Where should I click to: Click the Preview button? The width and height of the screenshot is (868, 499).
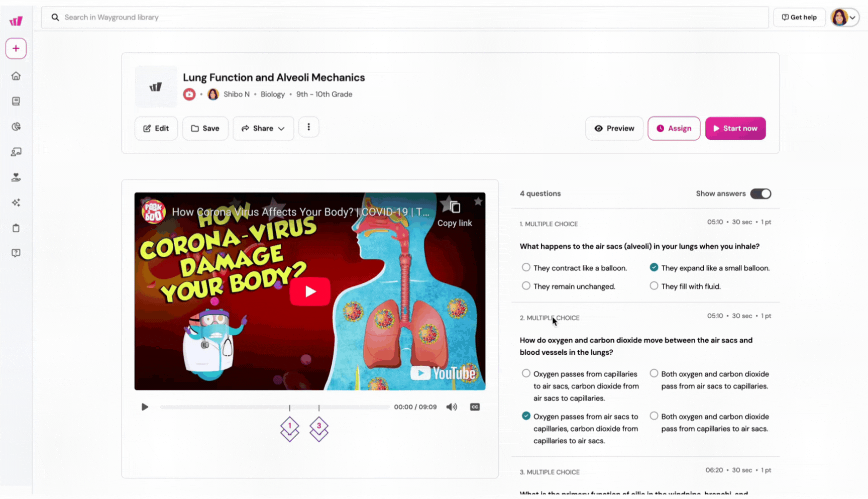coord(614,128)
